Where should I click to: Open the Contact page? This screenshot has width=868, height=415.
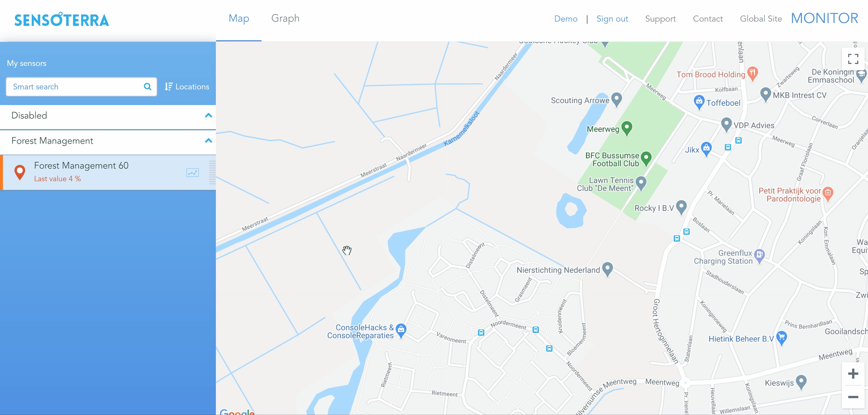(708, 19)
